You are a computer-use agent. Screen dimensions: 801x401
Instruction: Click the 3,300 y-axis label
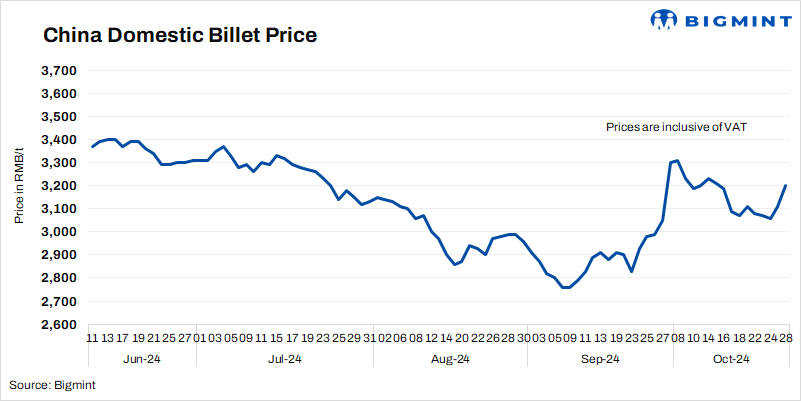(59, 163)
